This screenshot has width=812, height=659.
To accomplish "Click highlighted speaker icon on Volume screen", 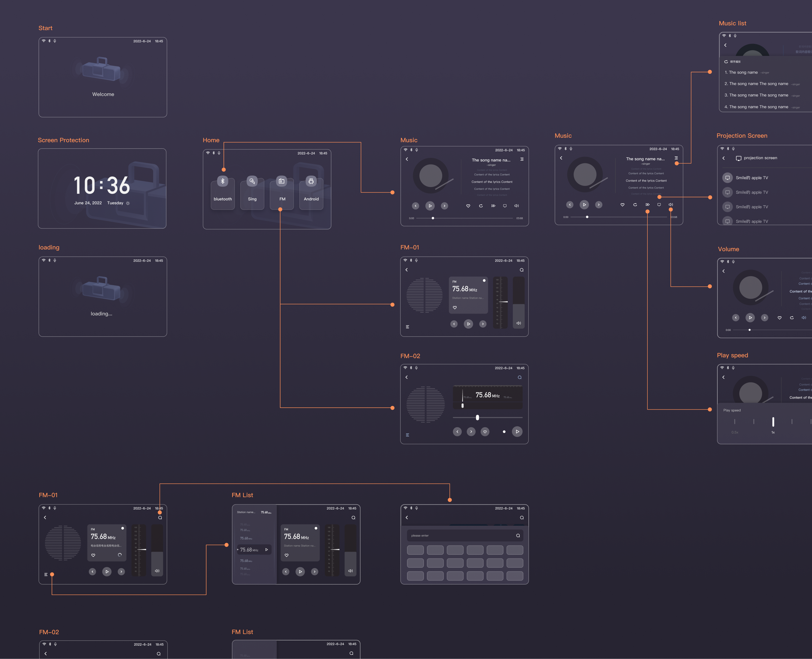I will coord(804,318).
